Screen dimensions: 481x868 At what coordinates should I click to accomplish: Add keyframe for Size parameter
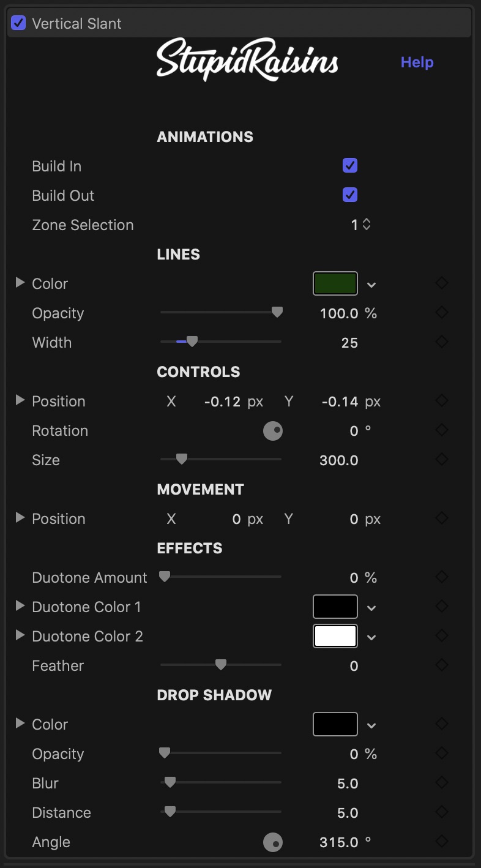[x=442, y=460]
